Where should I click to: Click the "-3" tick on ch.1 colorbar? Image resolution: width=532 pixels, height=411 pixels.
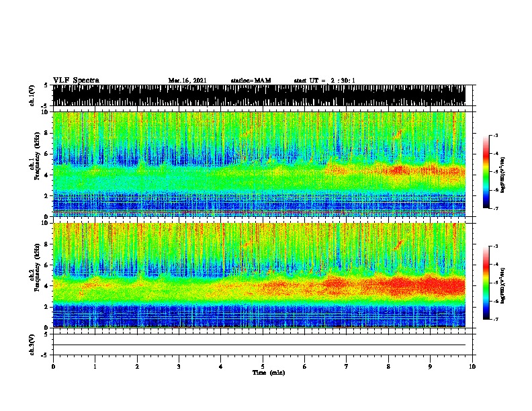pos(495,135)
